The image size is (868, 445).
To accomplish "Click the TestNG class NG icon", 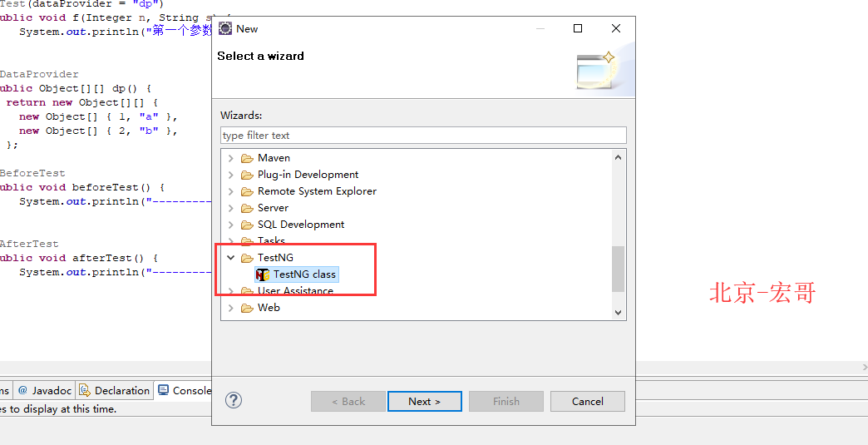I will [263, 274].
